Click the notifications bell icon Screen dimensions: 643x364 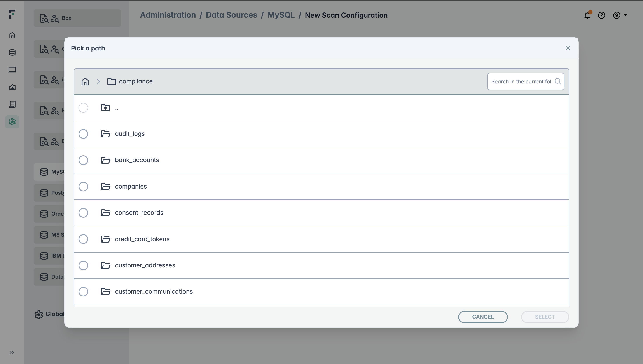587,16
